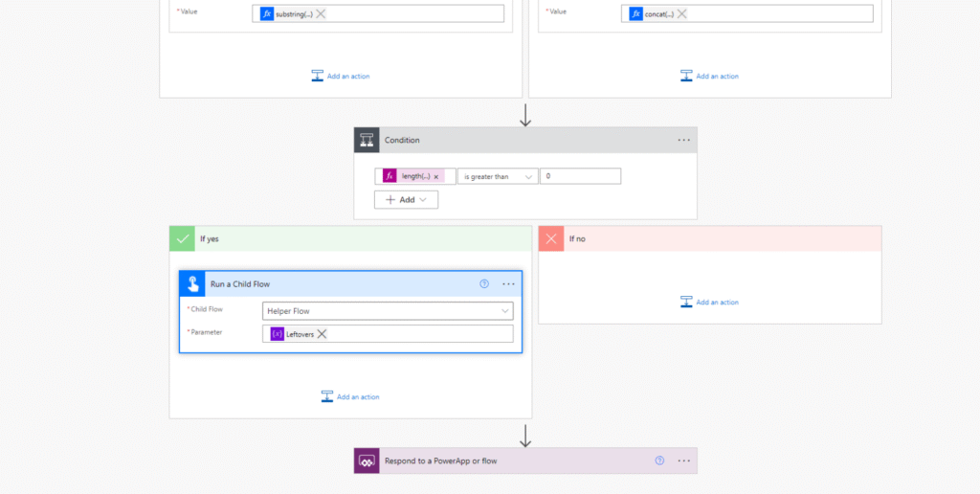Open Respond to a PowerApp ellipsis menu
The height and width of the screenshot is (494, 980).
[x=683, y=460]
